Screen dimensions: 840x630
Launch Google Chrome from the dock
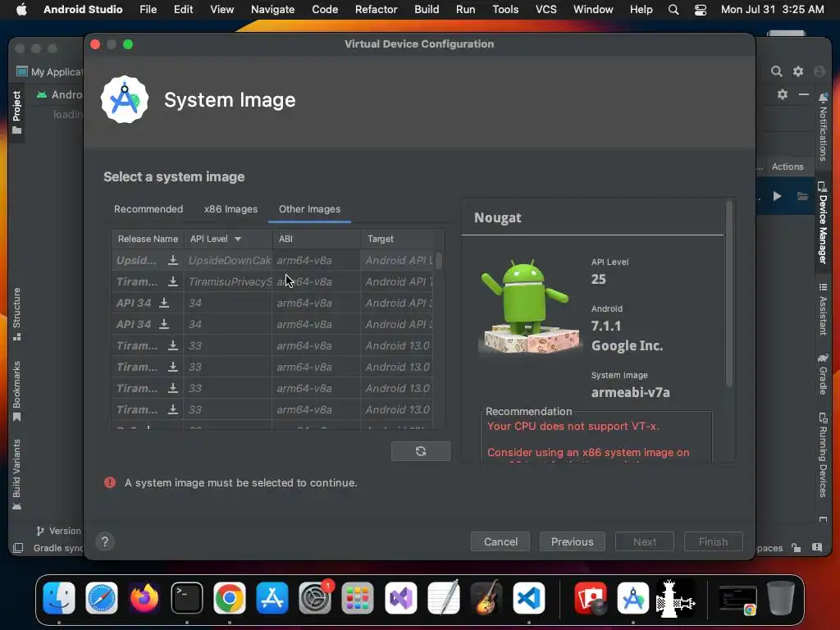coord(230,598)
